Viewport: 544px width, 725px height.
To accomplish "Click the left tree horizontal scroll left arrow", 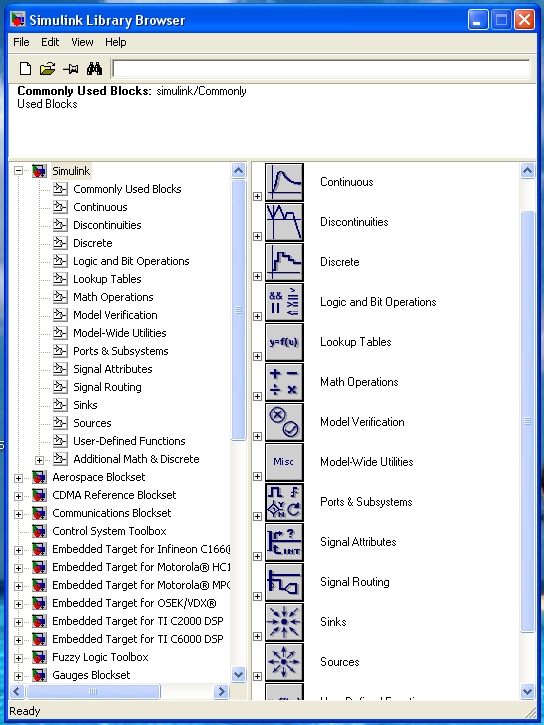I will pos(18,692).
